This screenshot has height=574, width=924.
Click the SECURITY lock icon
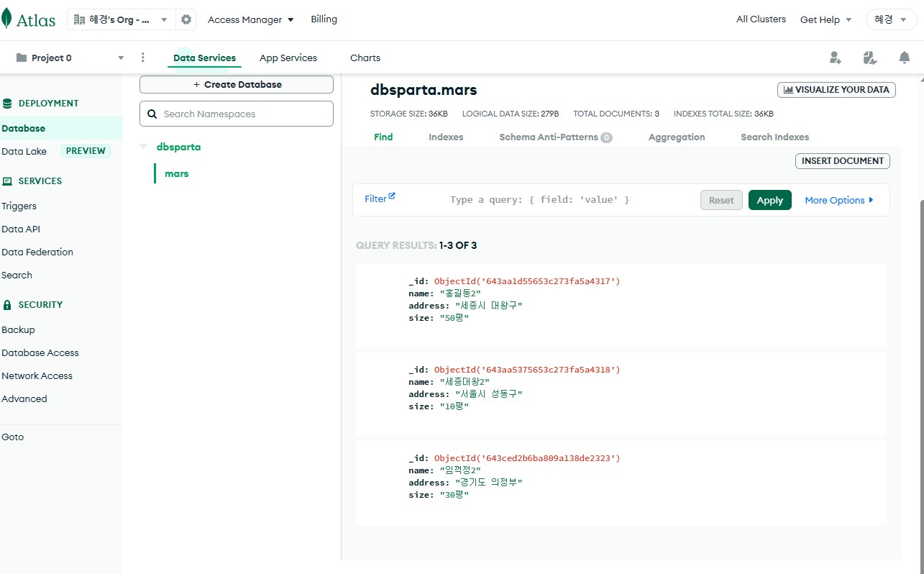[x=8, y=304]
